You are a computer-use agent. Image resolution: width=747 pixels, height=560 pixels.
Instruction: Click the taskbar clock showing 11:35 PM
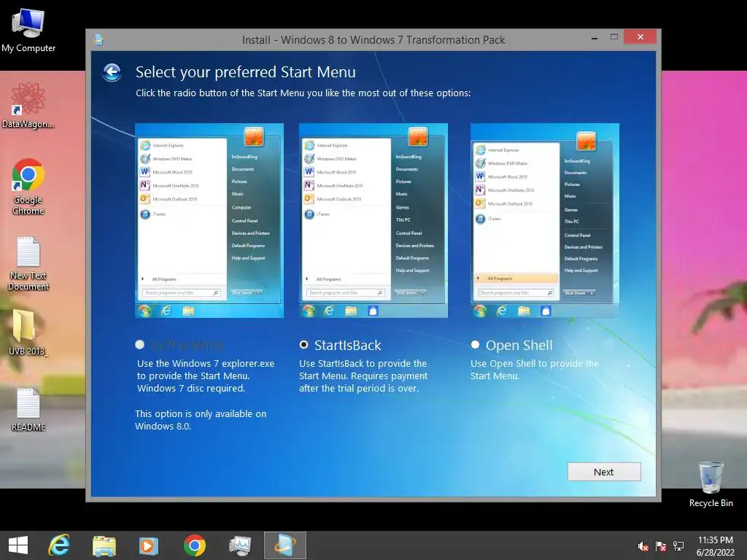(715, 545)
